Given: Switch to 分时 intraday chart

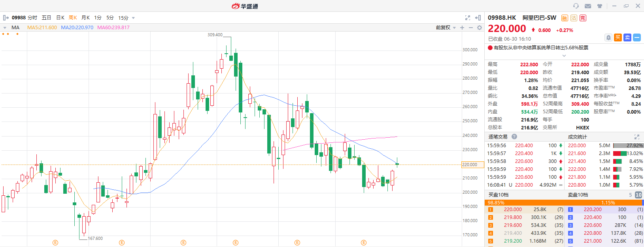Looking at the screenshot, I should point(32,18).
